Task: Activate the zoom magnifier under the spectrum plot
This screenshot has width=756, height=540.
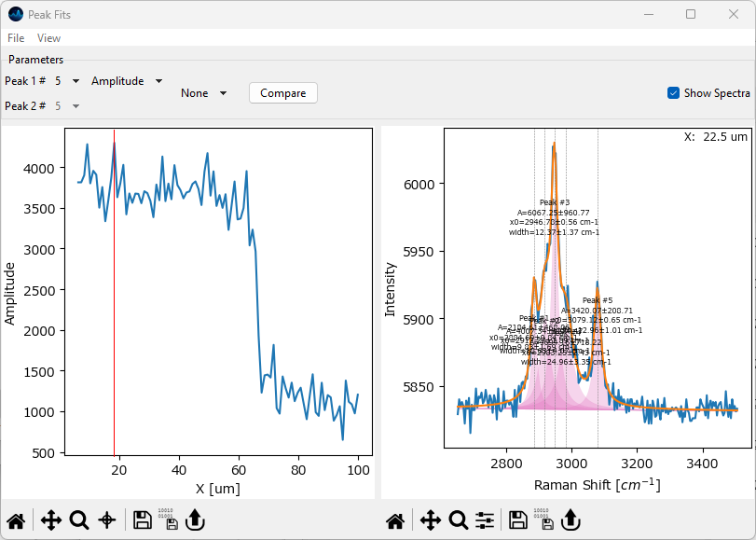Action: pyautogui.click(x=458, y=520)
